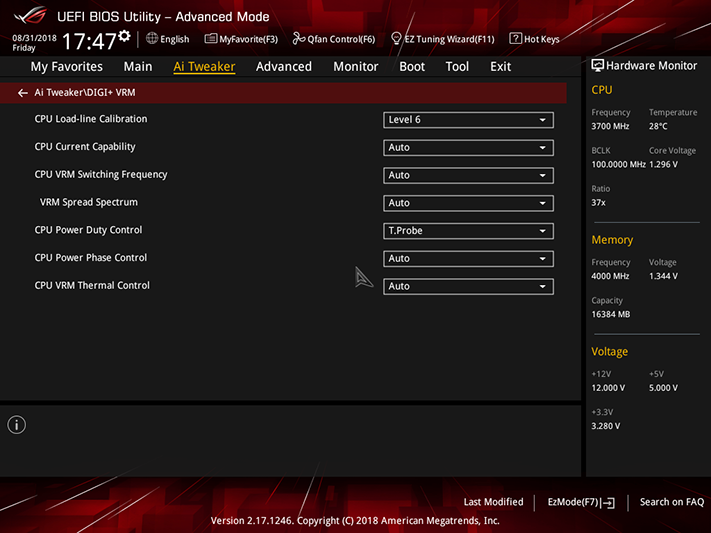Open CPU Current Capability dropdown
The height and width of the screenshot is (533, 711).
(x=468, y=148)
